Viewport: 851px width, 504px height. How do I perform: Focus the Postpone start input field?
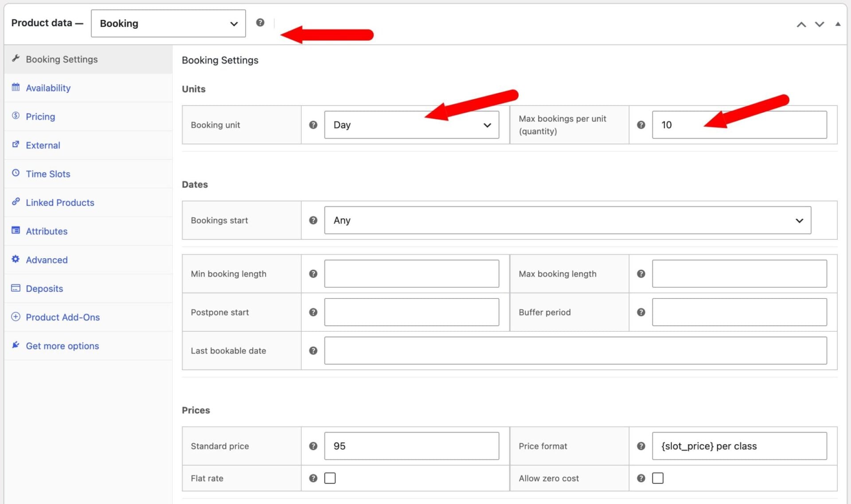(x=412, y=312)
